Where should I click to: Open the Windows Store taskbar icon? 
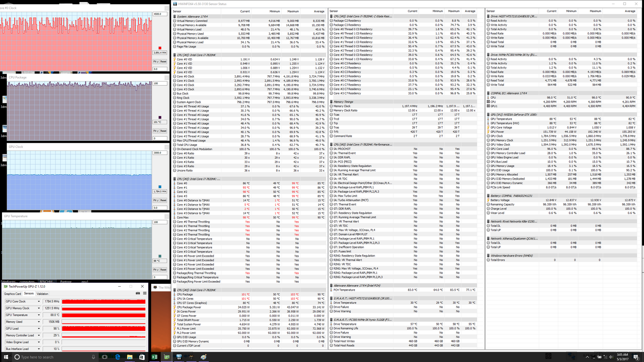click(142, 357)
